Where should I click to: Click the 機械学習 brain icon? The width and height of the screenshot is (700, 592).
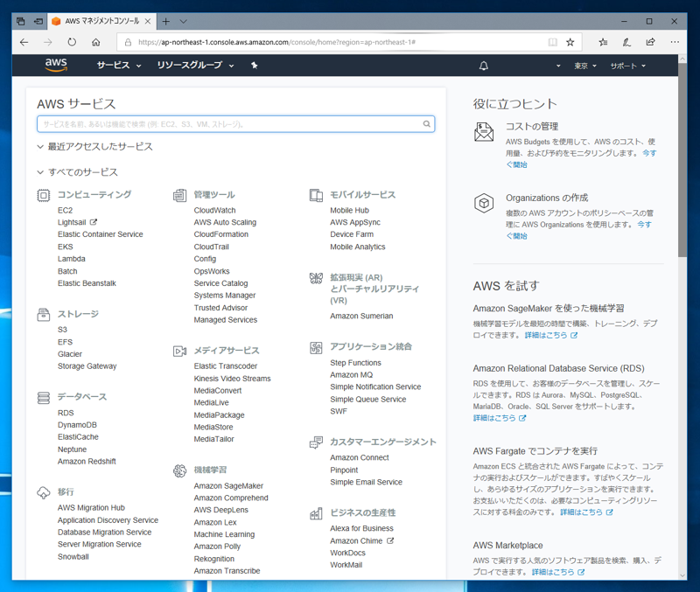point(179,470)
